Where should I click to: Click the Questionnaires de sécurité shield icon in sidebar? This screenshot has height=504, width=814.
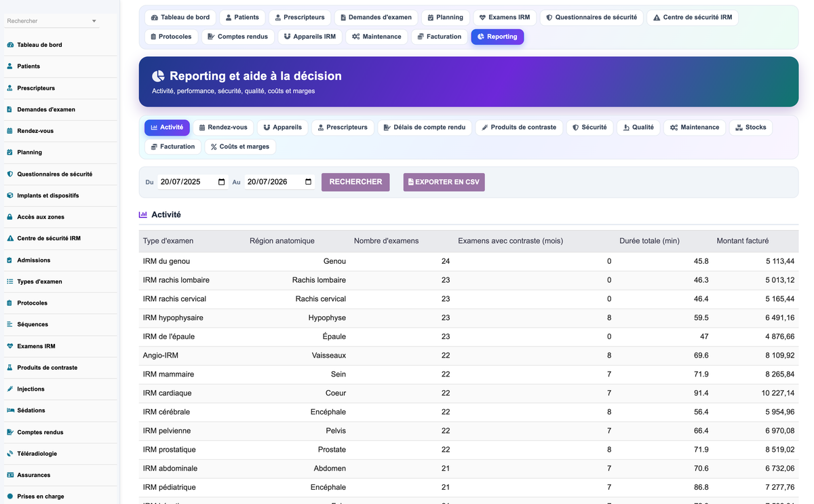(10, 174)
